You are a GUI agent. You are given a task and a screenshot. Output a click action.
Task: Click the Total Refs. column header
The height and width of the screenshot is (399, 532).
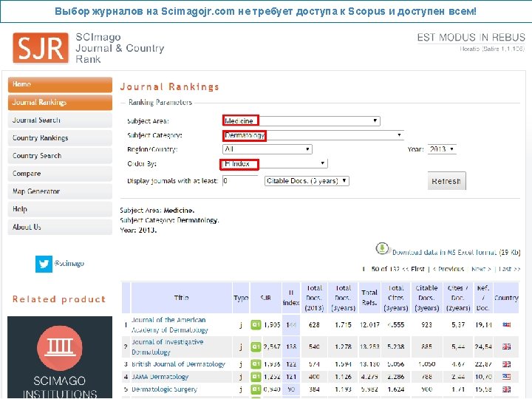[x=369, y=298]
